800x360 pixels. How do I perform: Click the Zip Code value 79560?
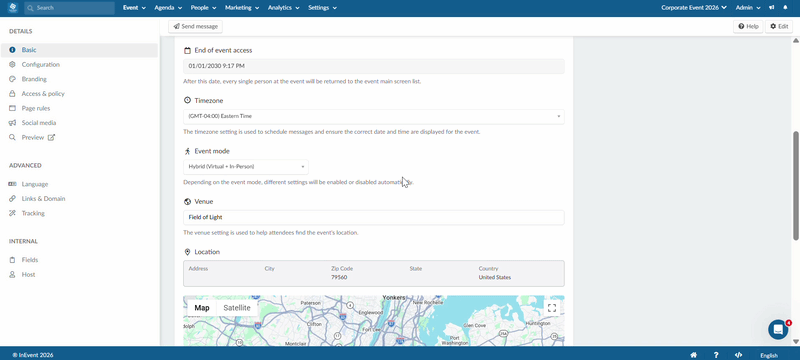(x=339, y=277)
